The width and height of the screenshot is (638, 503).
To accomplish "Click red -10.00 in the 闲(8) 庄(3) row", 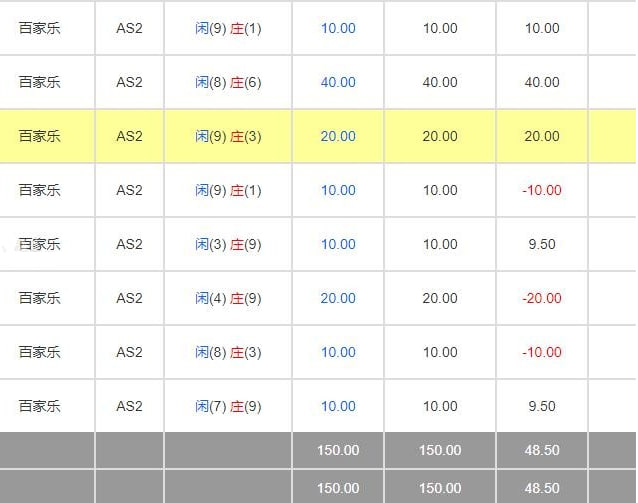I will tap(542, 352).
